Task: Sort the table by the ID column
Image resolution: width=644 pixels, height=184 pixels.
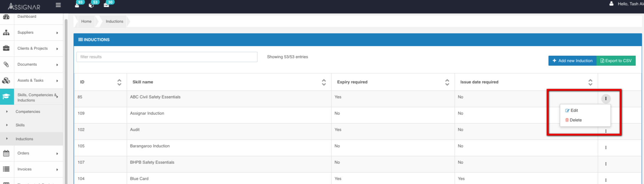Action: coord(119,82)
